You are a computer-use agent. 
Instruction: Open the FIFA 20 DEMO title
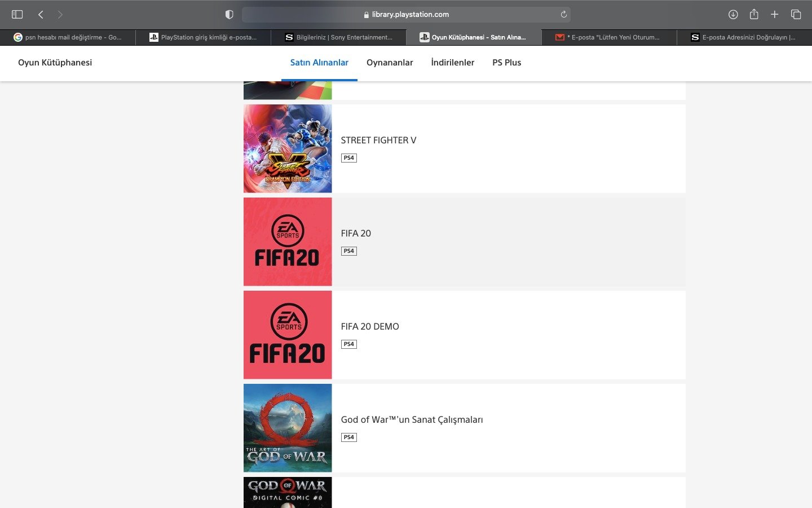tap(370, 326)
